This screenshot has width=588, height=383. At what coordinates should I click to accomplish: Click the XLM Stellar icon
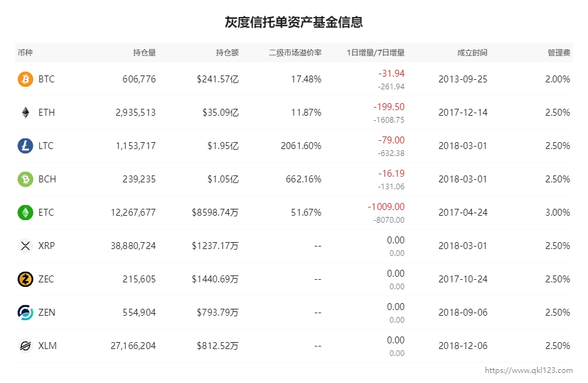pos(25,346)
